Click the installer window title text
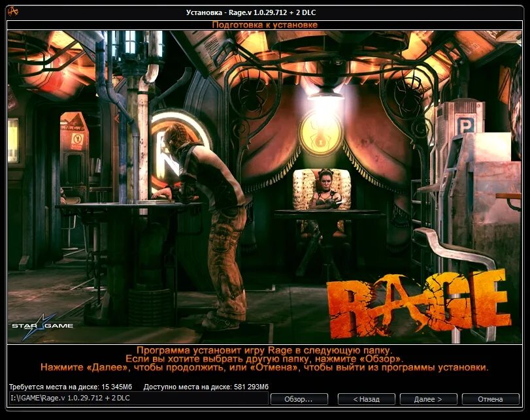The width and height of the screenshot is (530, 420). pyautogui.click(x=251, y=12)
